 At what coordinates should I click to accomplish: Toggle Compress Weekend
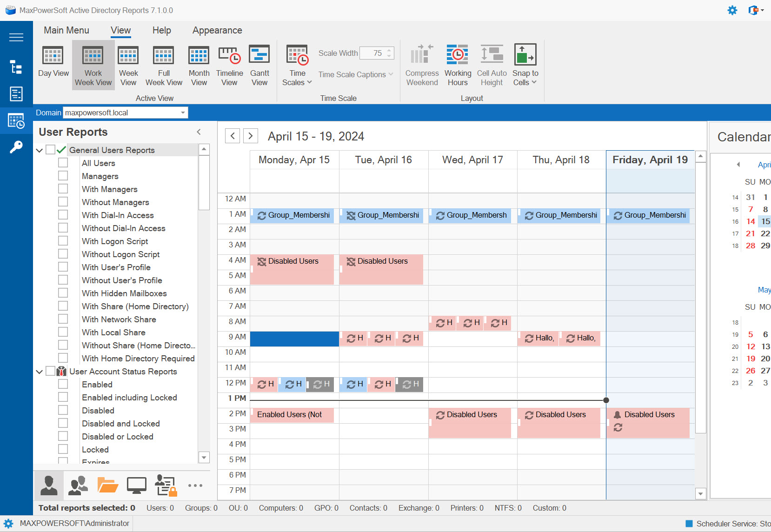(x=422, y=65)
